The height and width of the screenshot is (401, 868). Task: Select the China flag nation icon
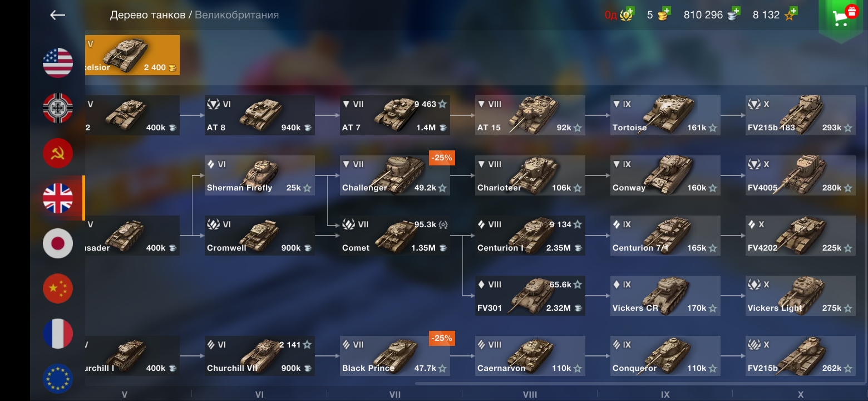tap(58, 288)
